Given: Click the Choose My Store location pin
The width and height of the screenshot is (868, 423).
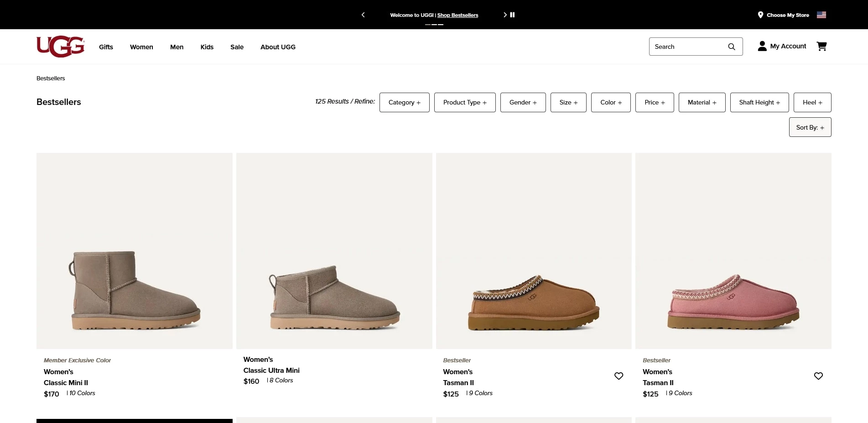Looking at the screenshot, I should pyautogui.click(x=760, y=15).
